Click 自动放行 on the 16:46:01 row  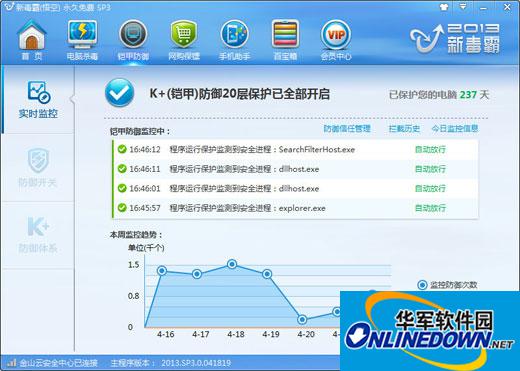[430, 189]
